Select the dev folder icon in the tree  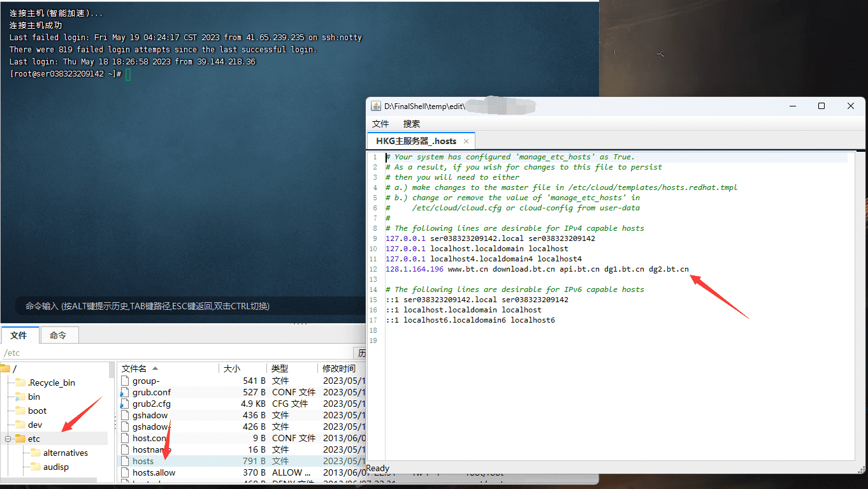click(x=20, y=425)
